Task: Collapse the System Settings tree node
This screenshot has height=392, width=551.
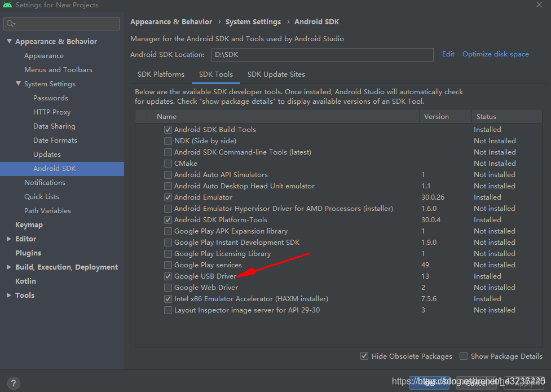Action: [x=18, y=83]
